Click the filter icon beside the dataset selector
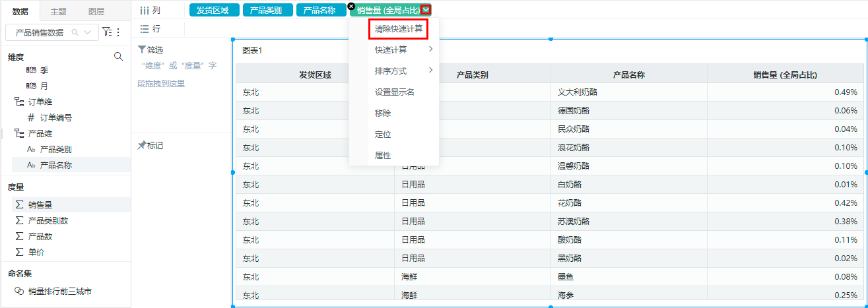 (106, 32)
